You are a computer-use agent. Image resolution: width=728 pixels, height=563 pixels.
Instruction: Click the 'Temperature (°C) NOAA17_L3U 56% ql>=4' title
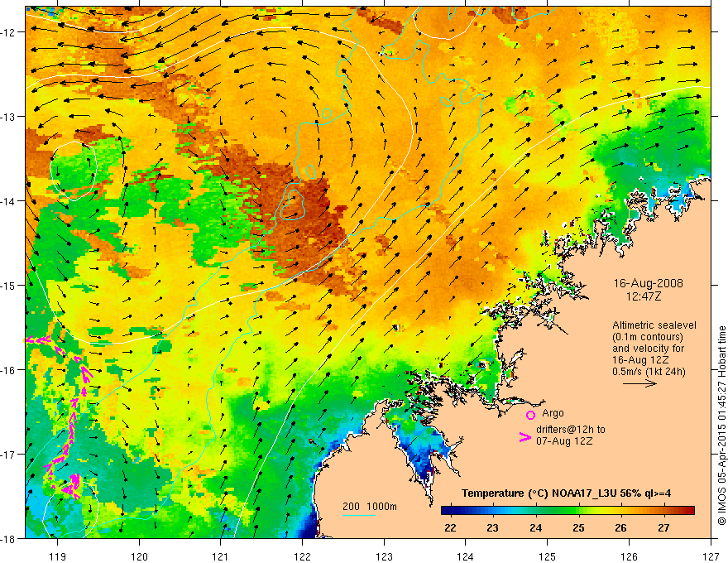pos(566,493)
